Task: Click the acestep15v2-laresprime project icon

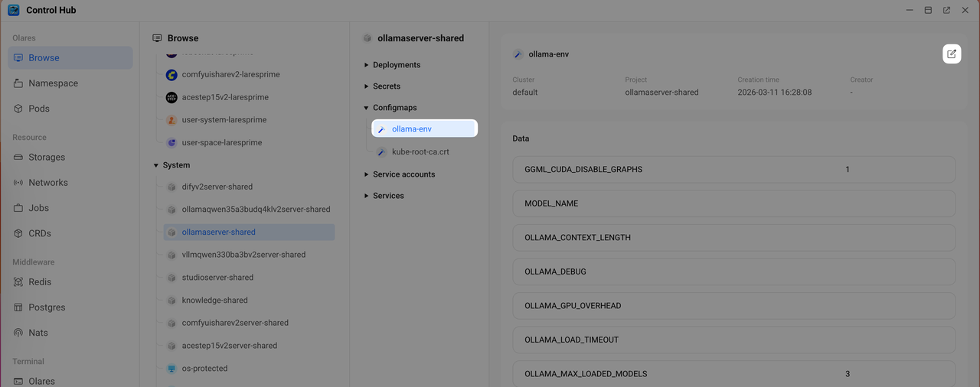Action: (x=171, y=97)
